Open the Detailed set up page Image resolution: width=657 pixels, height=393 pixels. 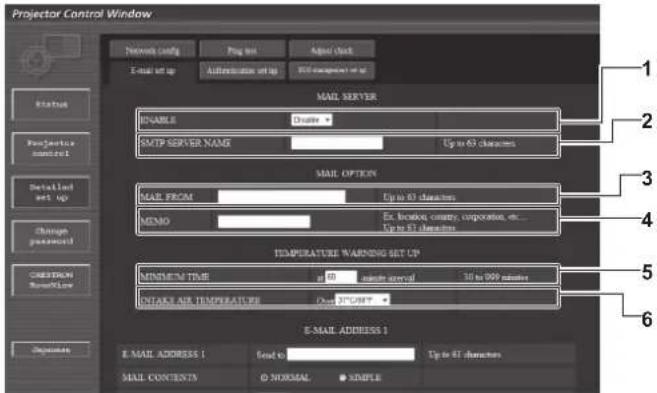51,192
